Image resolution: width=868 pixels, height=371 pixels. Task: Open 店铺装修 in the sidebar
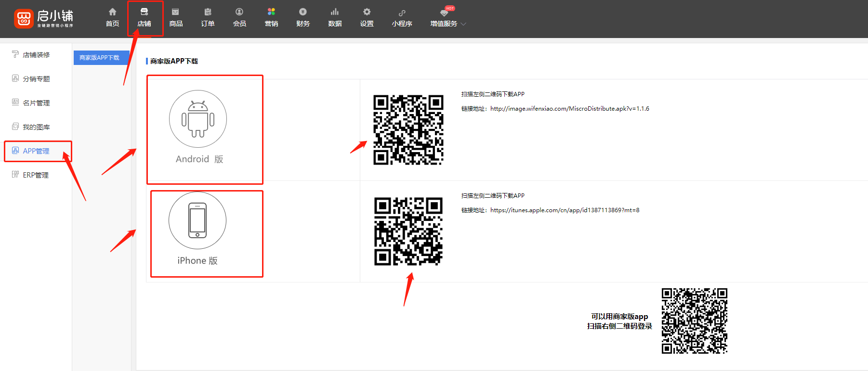pyautogui.click(x=36, y=55)
